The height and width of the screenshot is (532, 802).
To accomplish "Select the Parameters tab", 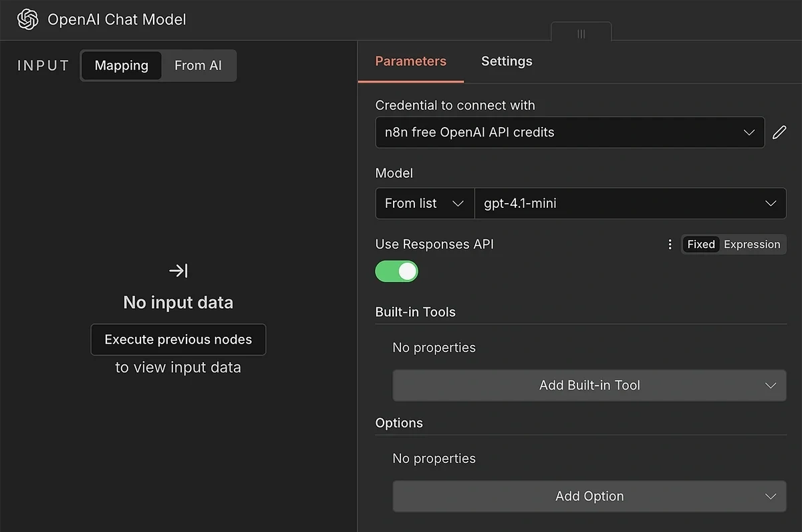I will pyautogui.click(x=410, y=61).
